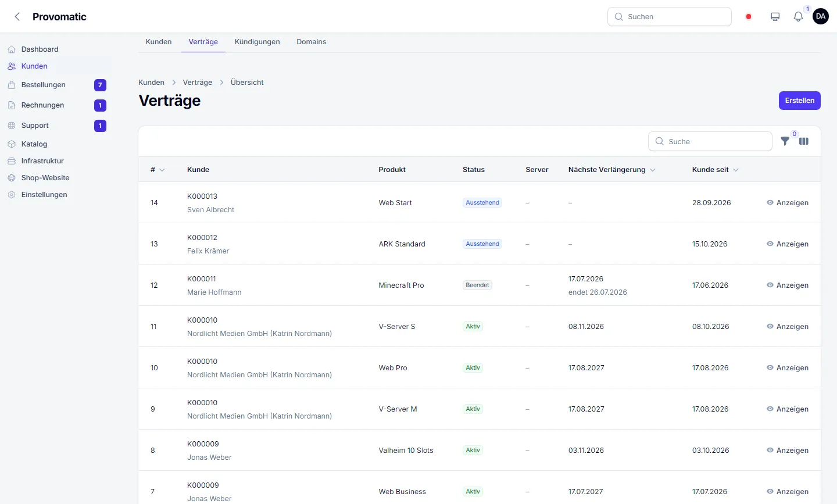
Task: Show contract 14 of Sven Albrecht via Anzeigen
Action: (788, 203)
